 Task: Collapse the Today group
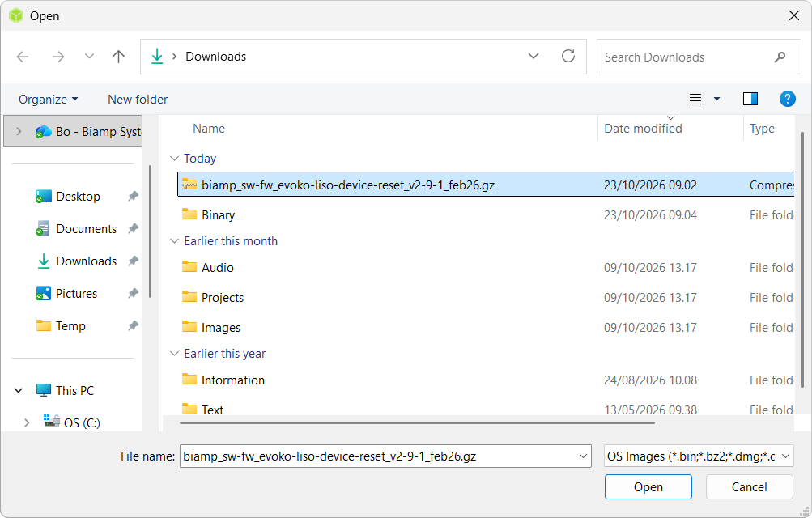(175, 159)
